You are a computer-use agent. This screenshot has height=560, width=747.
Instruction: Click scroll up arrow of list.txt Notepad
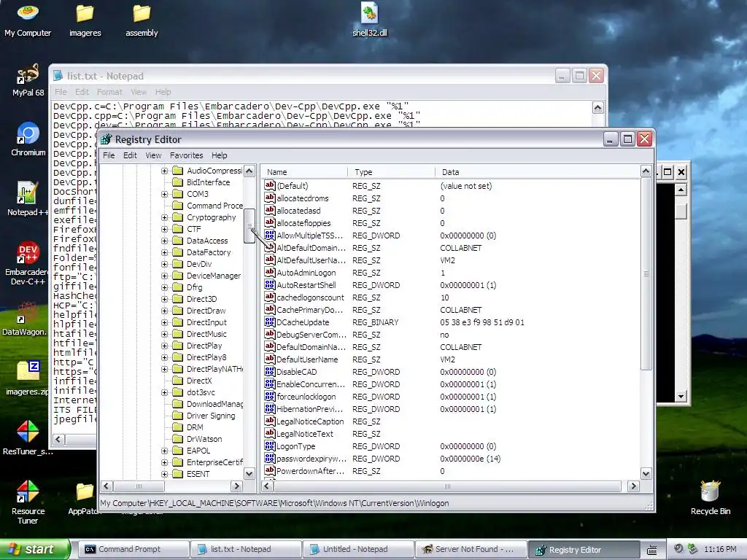(x=598, y=108)
